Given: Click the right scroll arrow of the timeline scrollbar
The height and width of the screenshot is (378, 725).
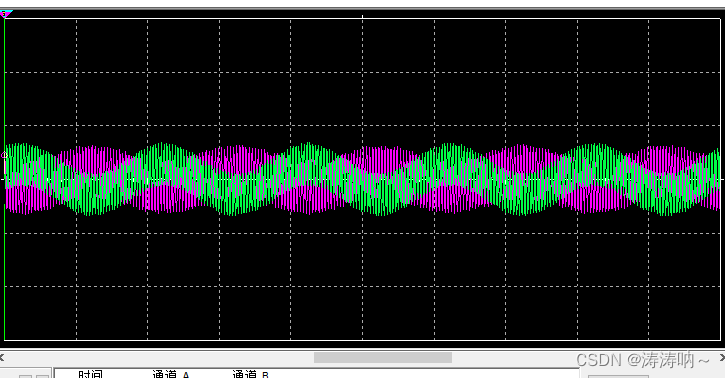Looking at the screenshot, I should (722, 357).
